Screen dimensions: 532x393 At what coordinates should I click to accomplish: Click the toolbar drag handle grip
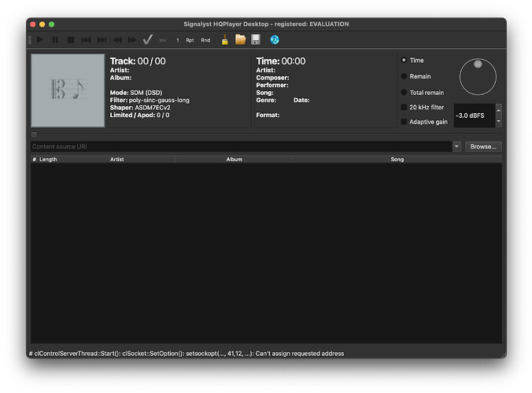[30, 40]
